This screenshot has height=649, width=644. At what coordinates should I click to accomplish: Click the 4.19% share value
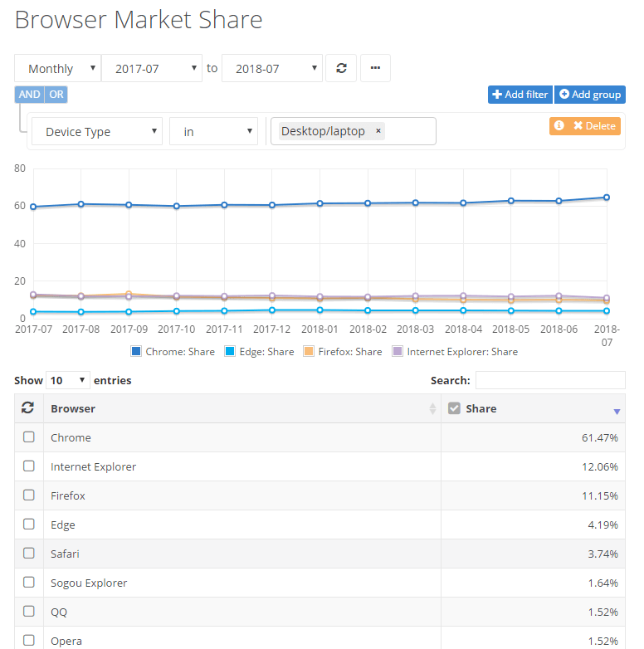(x=603, y=525)
